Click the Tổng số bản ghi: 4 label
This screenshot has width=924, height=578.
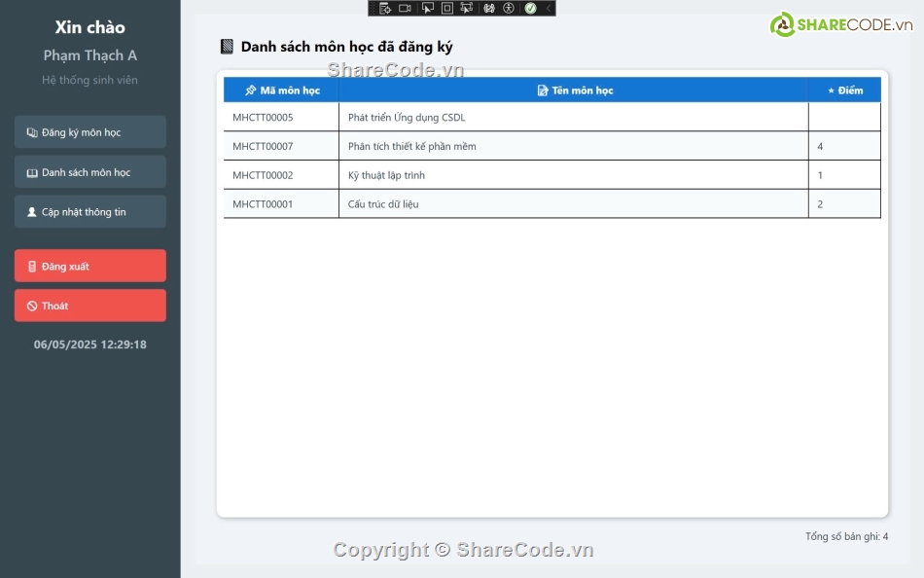click(847, 536)
